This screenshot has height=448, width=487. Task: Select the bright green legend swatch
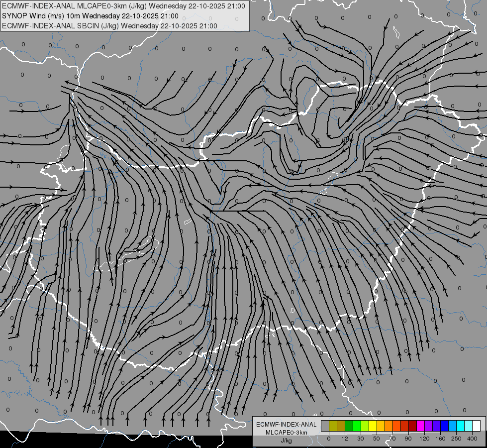pos(357,426)
